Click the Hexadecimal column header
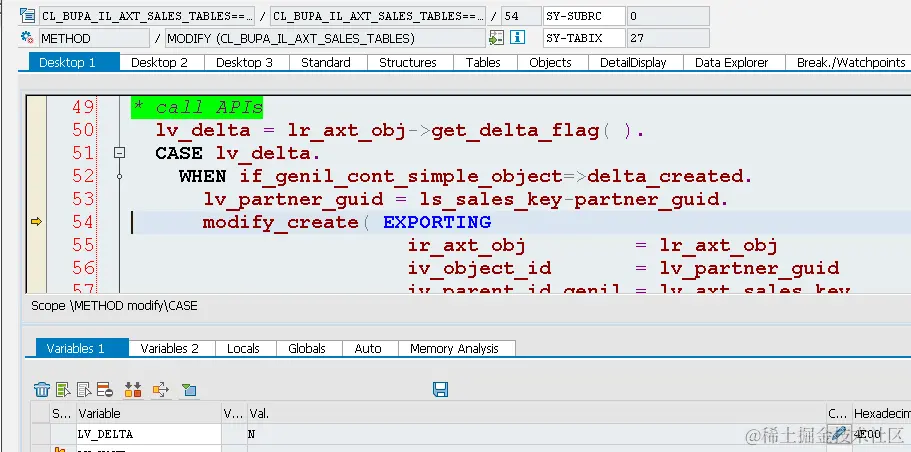 click(881, 413)
